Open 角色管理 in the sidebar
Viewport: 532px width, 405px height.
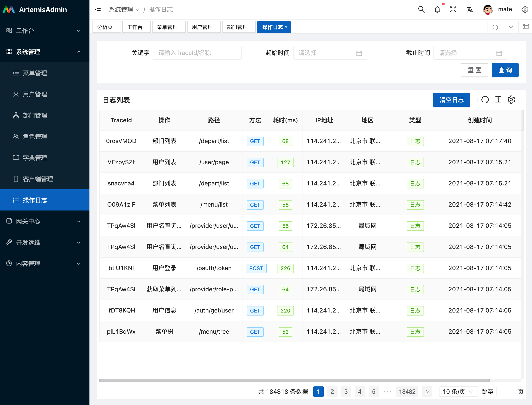pyautogui.click(x=35, y=137)
